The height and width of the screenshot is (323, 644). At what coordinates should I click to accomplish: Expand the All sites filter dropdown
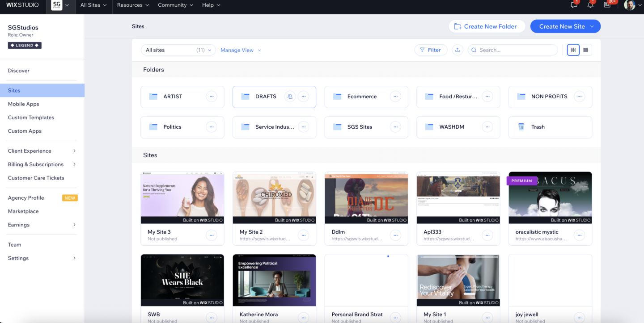(178, 50)
